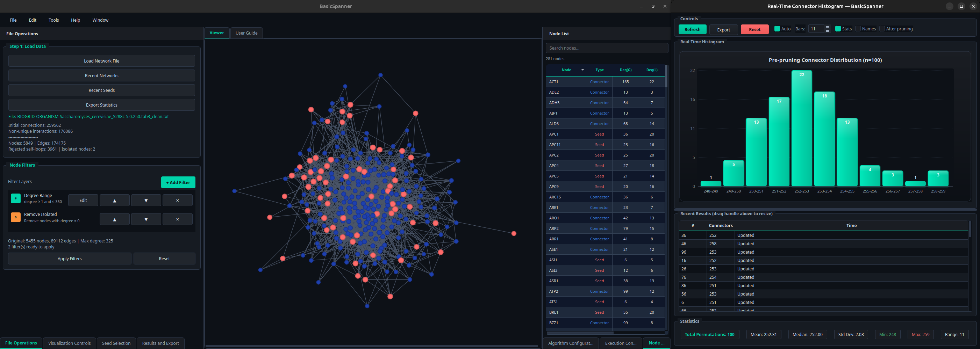Enable the After pruning checkbox

[882, 29]
